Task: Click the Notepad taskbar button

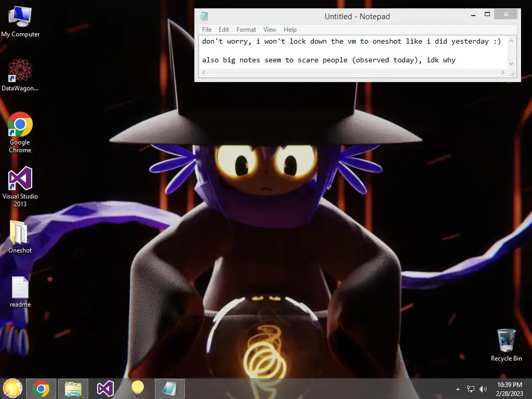Action: (170, 389)
